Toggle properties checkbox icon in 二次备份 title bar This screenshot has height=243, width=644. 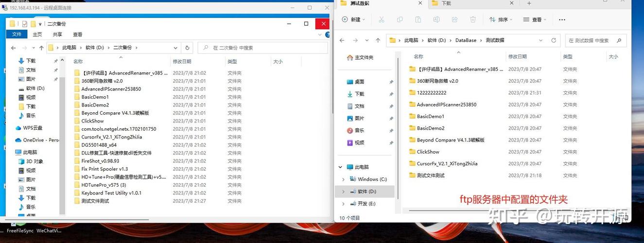24,24
